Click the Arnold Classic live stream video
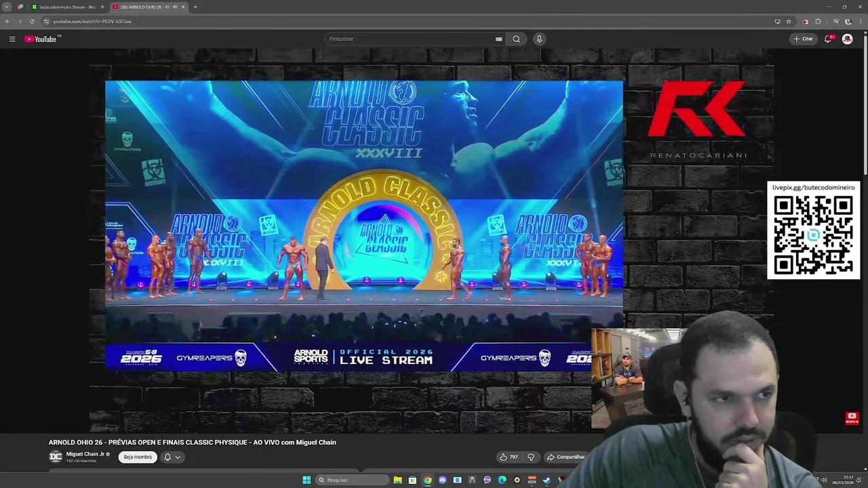 [363, 226]
